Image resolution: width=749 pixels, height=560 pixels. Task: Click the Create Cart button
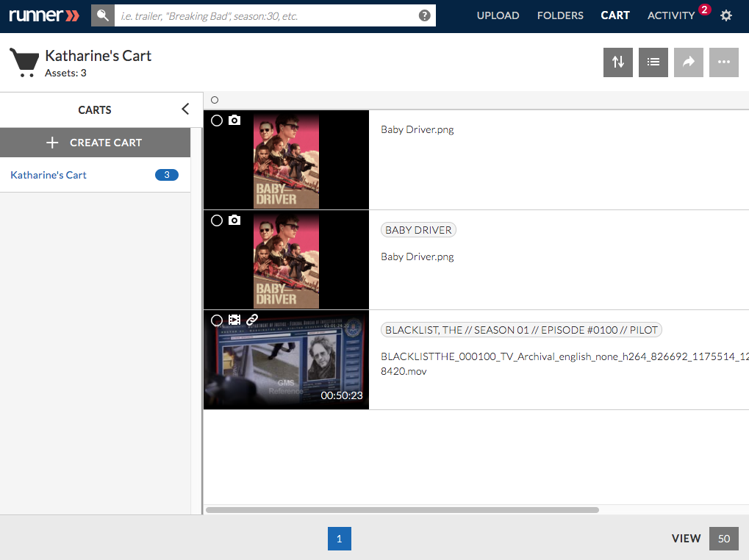click(95, 143)
